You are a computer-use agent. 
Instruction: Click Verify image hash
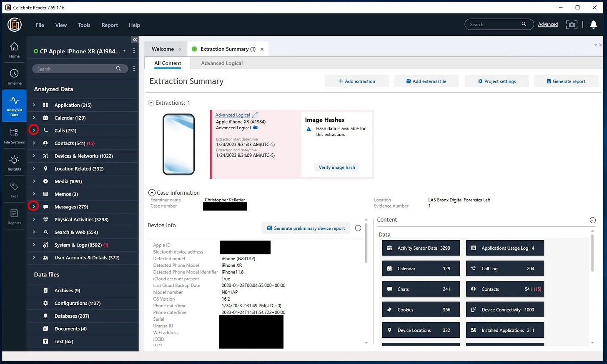pos(337,167)
